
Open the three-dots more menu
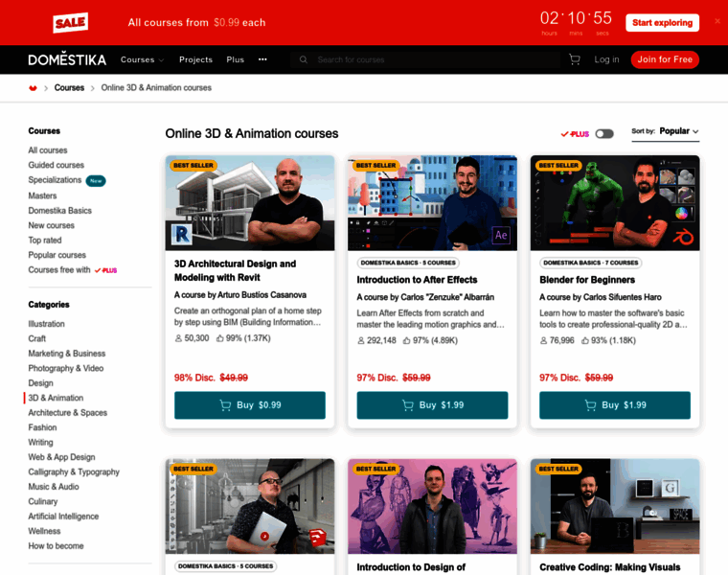click(262, 59)
